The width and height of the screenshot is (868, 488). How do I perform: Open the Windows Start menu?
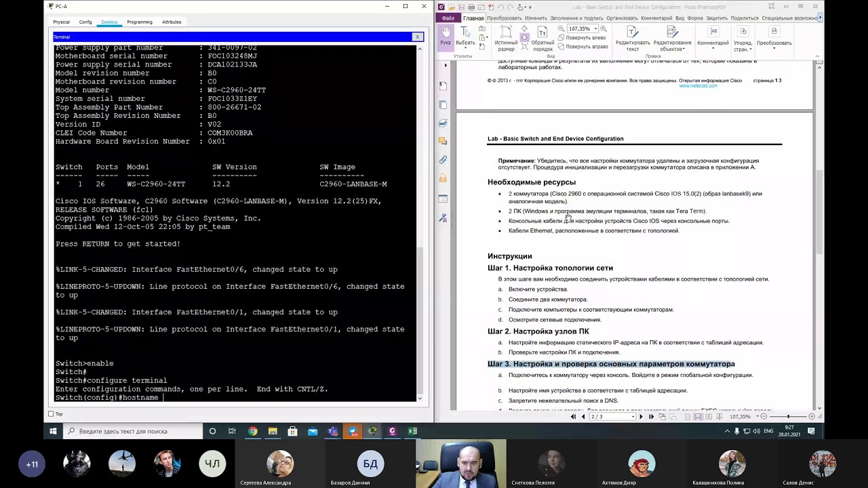[x=53, y=431]
